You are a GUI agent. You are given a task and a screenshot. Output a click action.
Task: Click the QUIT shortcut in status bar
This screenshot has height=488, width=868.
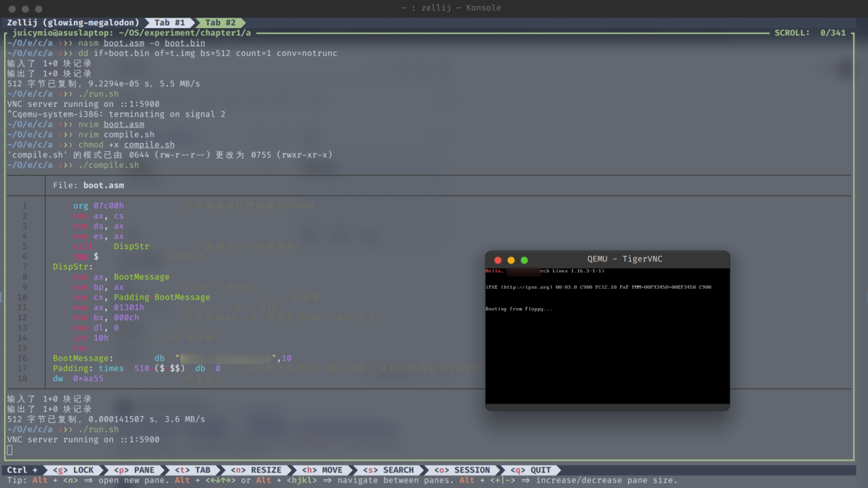531,470
